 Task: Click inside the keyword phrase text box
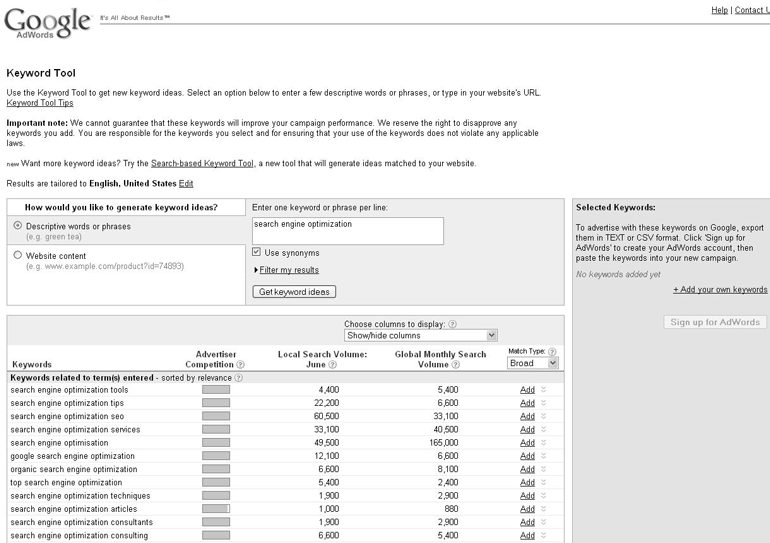348,231
